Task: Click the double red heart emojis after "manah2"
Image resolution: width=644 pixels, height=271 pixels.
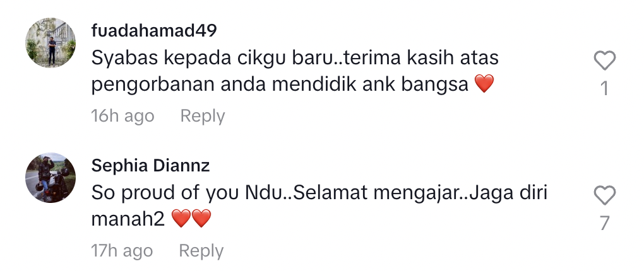Action: click(x=191, y=219)
